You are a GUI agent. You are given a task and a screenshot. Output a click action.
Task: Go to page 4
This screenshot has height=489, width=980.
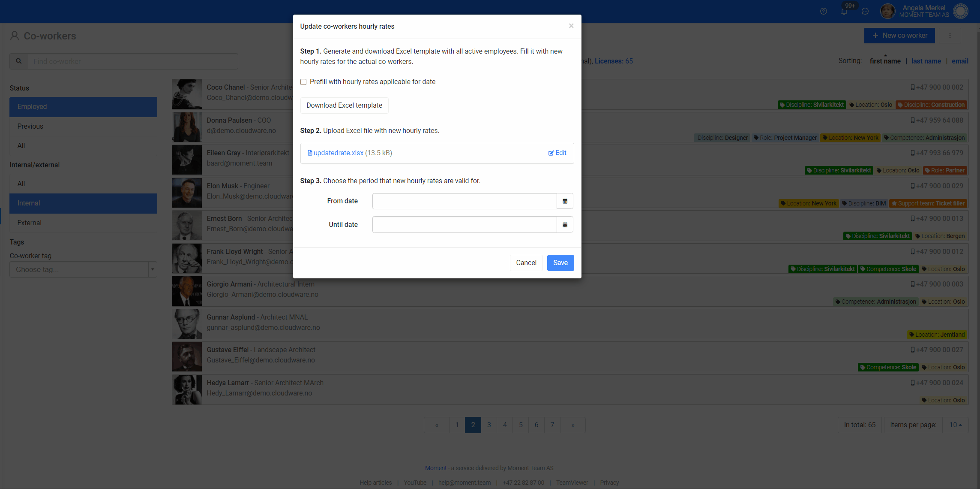[504, 425]
